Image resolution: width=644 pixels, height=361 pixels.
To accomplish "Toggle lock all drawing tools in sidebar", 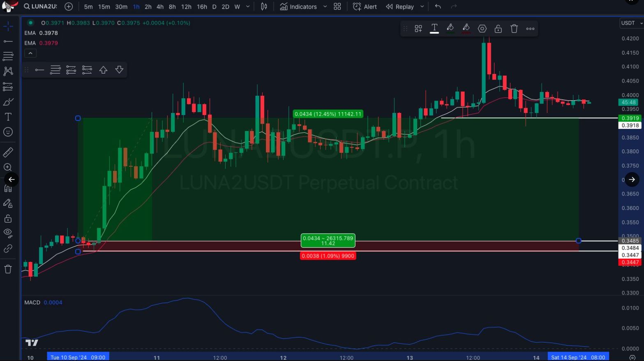I will (x=8, y=218).
